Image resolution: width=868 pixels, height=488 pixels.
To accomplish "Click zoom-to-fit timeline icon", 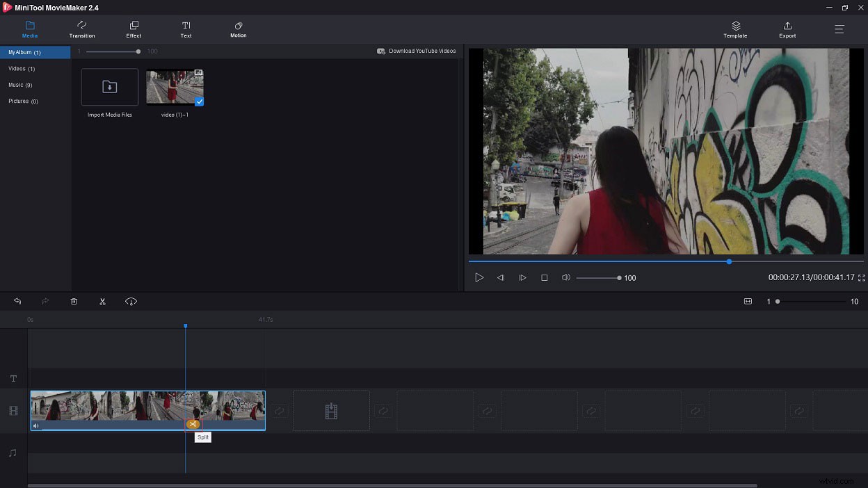I will 748,302.
